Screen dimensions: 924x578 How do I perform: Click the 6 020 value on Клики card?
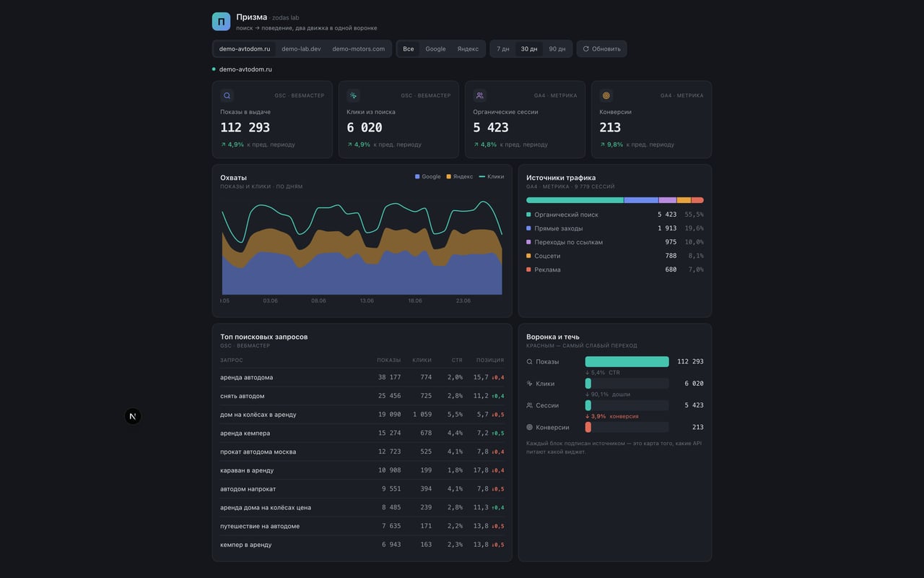[365, 127]
